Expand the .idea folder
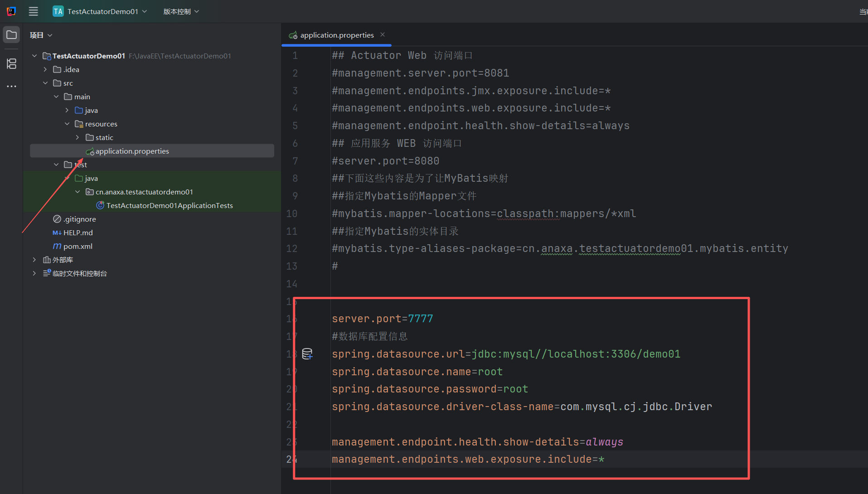 point(45,69)
